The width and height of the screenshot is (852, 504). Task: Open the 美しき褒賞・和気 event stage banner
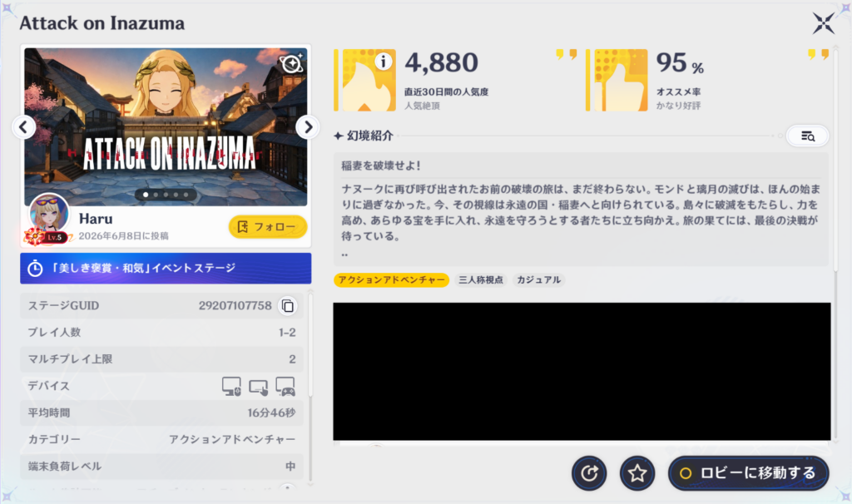tap(166, 269)
